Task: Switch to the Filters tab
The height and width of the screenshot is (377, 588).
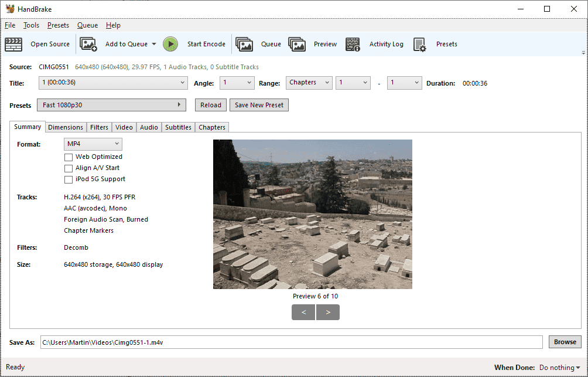Action: click(x=99, y=127)
